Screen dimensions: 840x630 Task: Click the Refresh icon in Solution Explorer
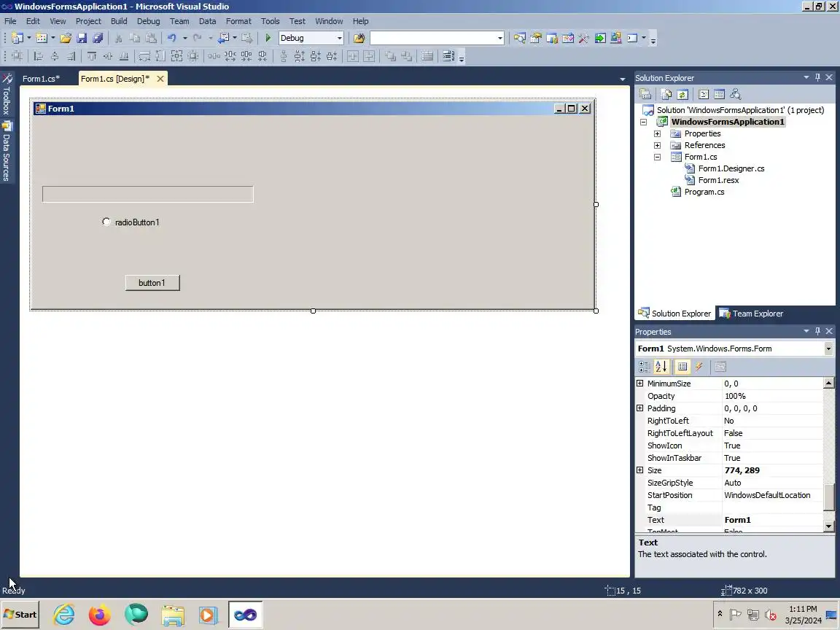(x=682, y=94)
